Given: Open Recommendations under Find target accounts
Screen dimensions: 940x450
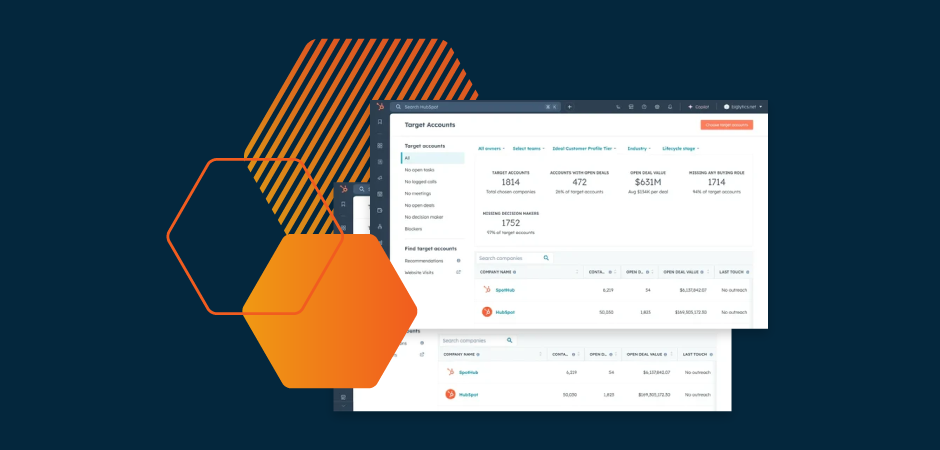Looking at the screenshot, I should [424, 261].
